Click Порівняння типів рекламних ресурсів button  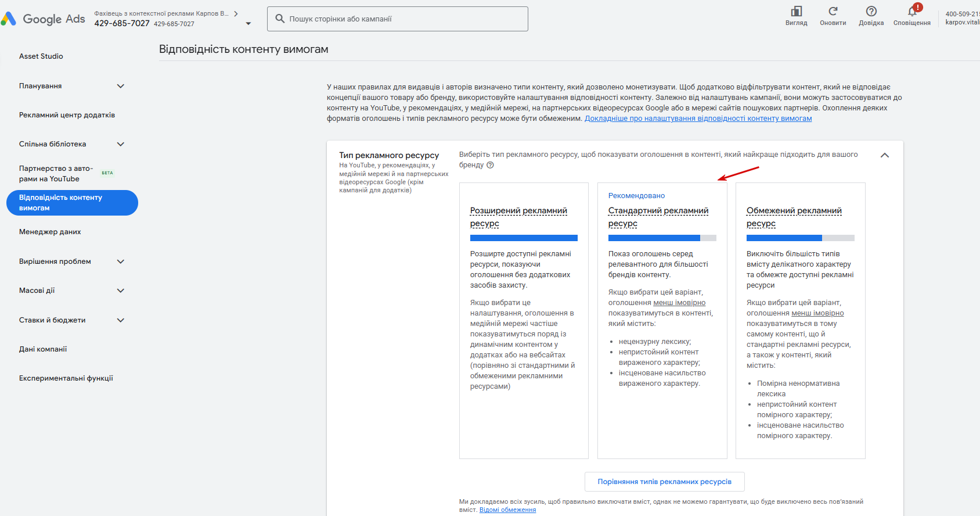(665, 482)
